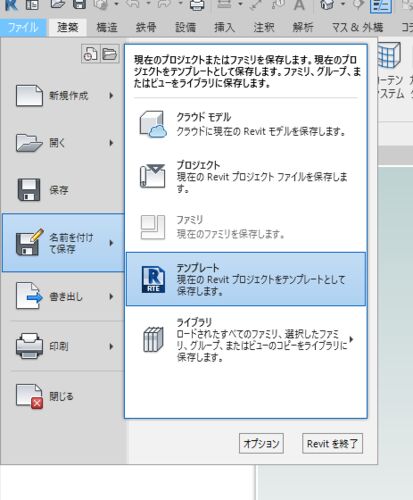The image size is (413, 500).
Task: Expand the ライブラリ submenu arrow
Action: [x=351, y=339]
